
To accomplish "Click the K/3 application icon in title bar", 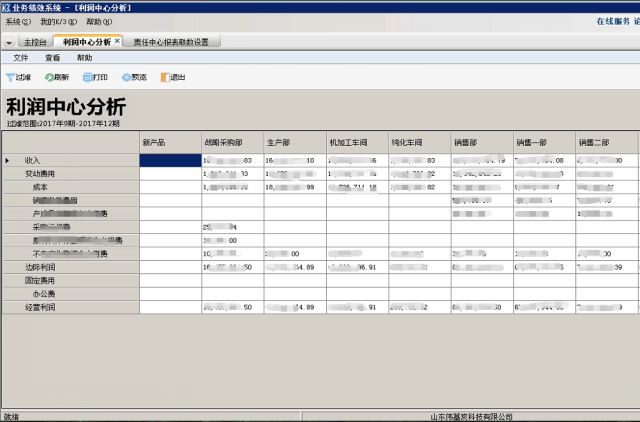I will [x=6, y=8].
